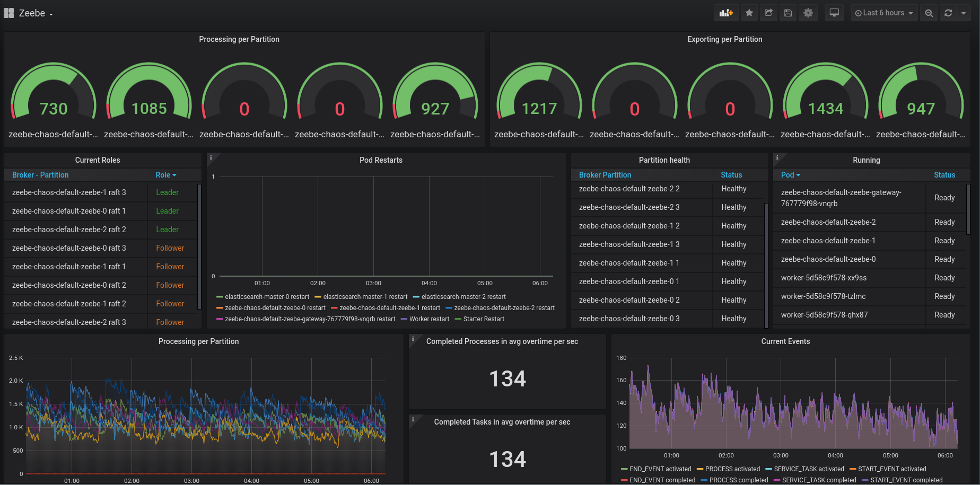
Task: Click the Running panel info icon
Action: click(x=777, y=157)
